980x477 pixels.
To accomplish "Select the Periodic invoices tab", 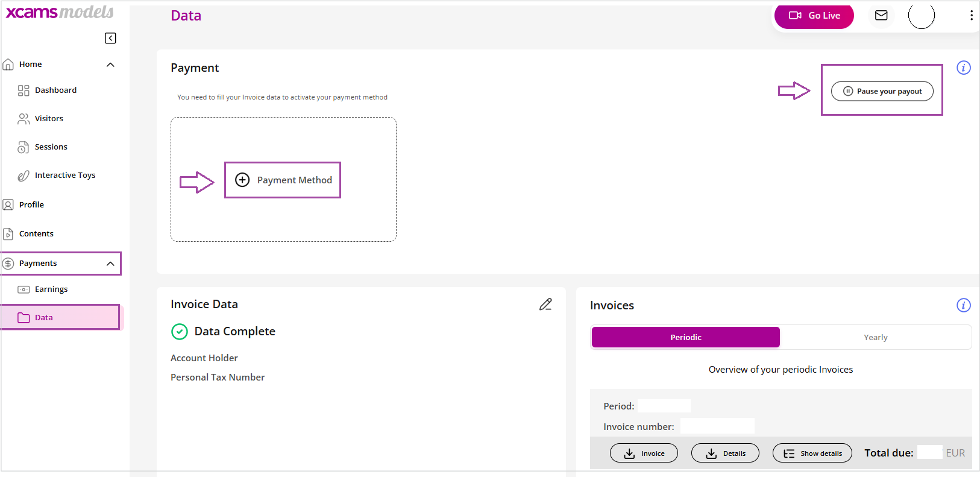I will [x=686, y=337].
